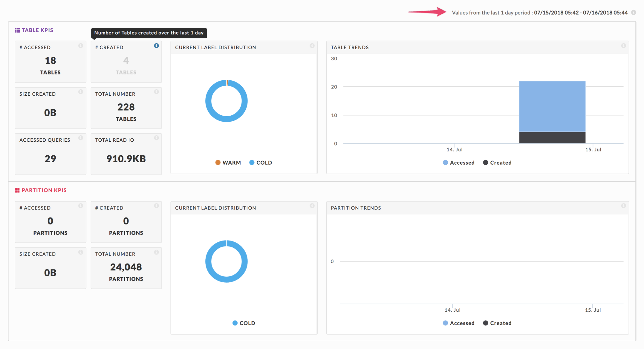Click the Partition KPIs grid icon
Screen dimensions: 644x349
pyautogui.click(x=17, y=190)
